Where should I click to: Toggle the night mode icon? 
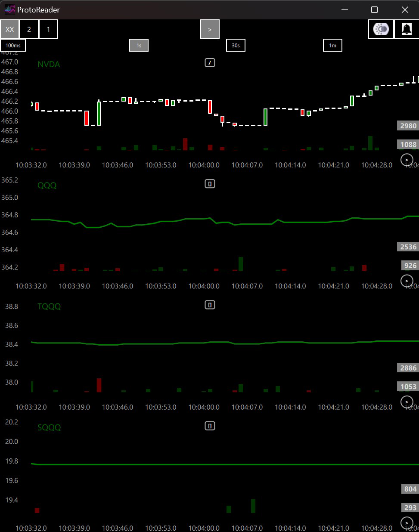381,29
